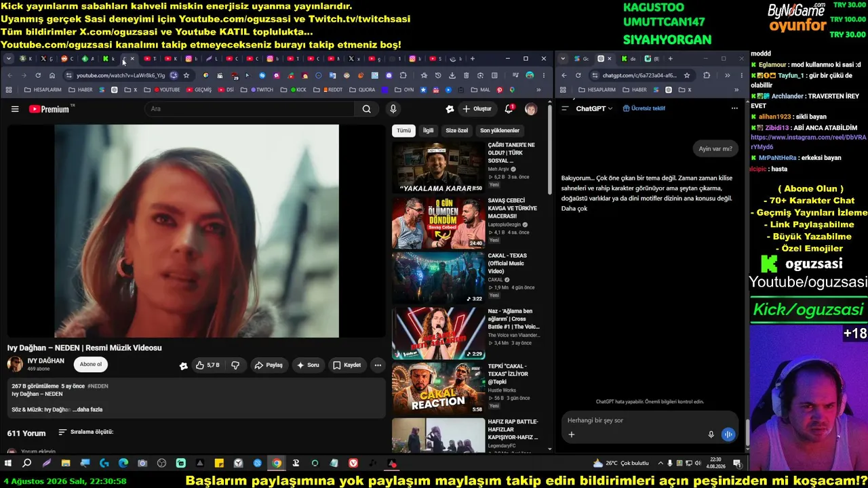868x488 pixels.
Task: Open the HABER bookmark folder in ChatGPT window
Action: [635, 89]
